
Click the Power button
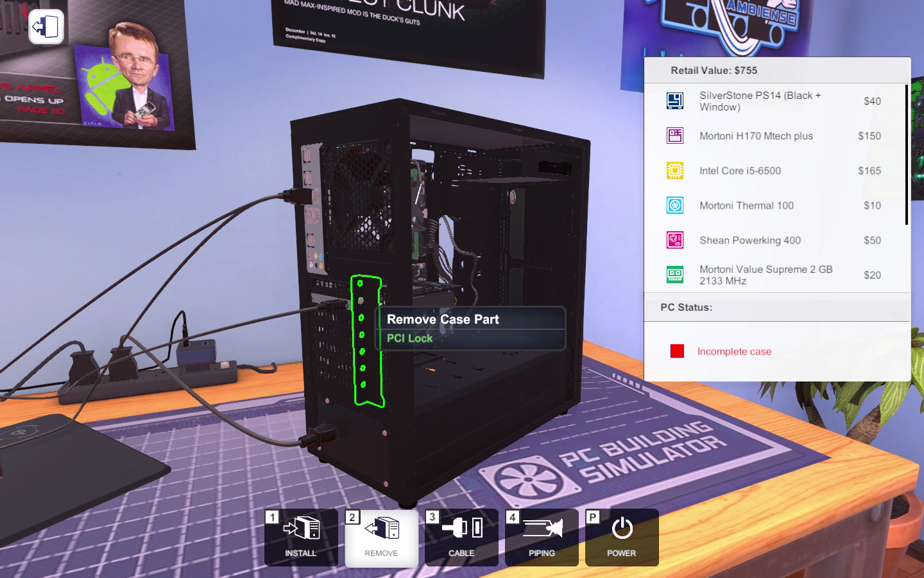(x=622, y=538)
